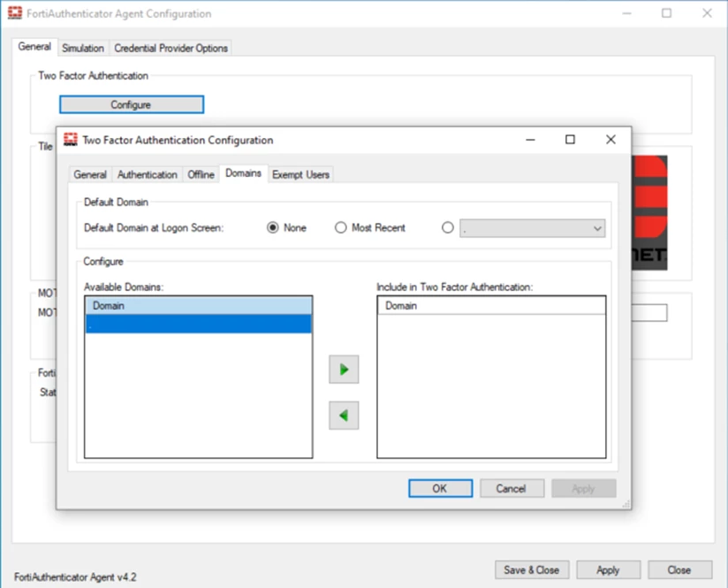Open the Exempt Users tab
The width and height of the screenshot is (728, 588).
[x=300, y=175]
